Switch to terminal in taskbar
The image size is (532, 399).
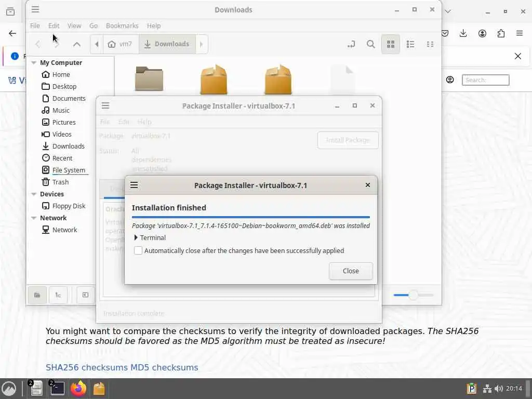(x=57, y=389)
